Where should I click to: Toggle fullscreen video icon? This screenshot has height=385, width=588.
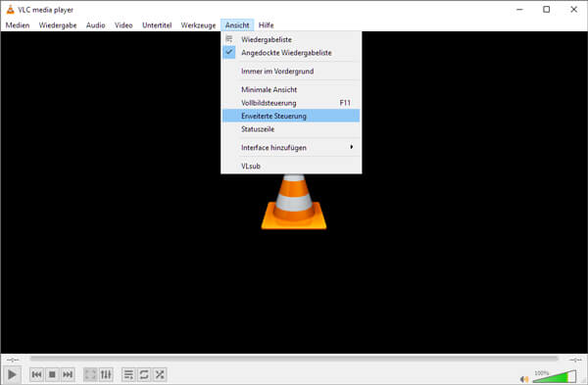pos(90,374)
